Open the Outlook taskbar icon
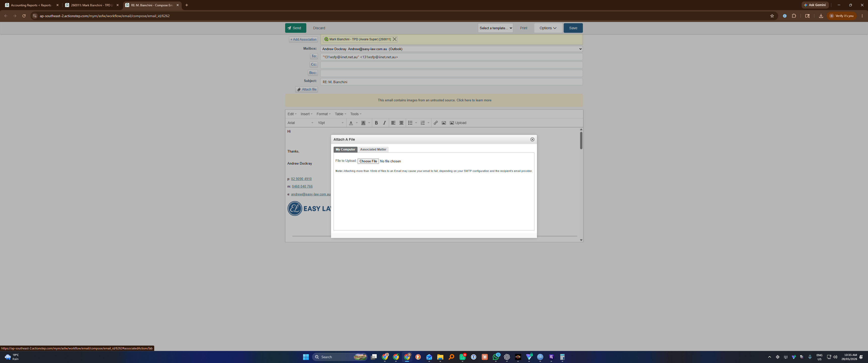Screen dimensions: 868x363 tap(429, 357)
